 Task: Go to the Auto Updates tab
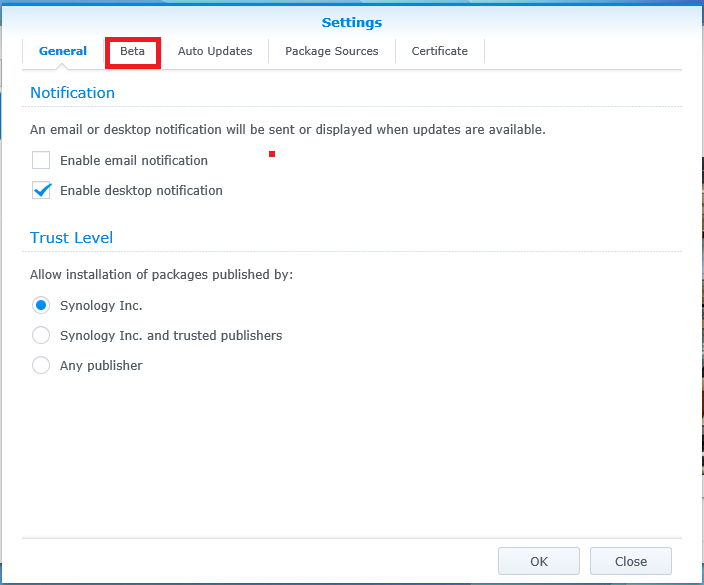pyautogui.click(x=215, y=51)
